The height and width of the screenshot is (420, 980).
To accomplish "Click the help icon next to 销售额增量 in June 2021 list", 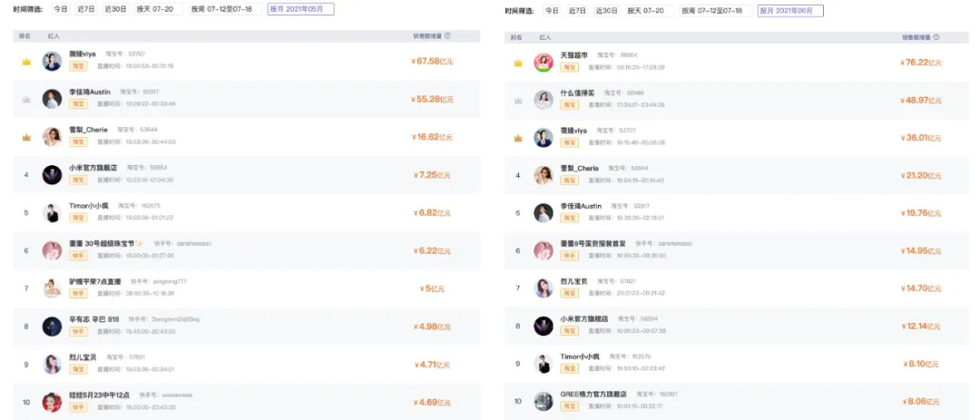I will click(936, 37).
